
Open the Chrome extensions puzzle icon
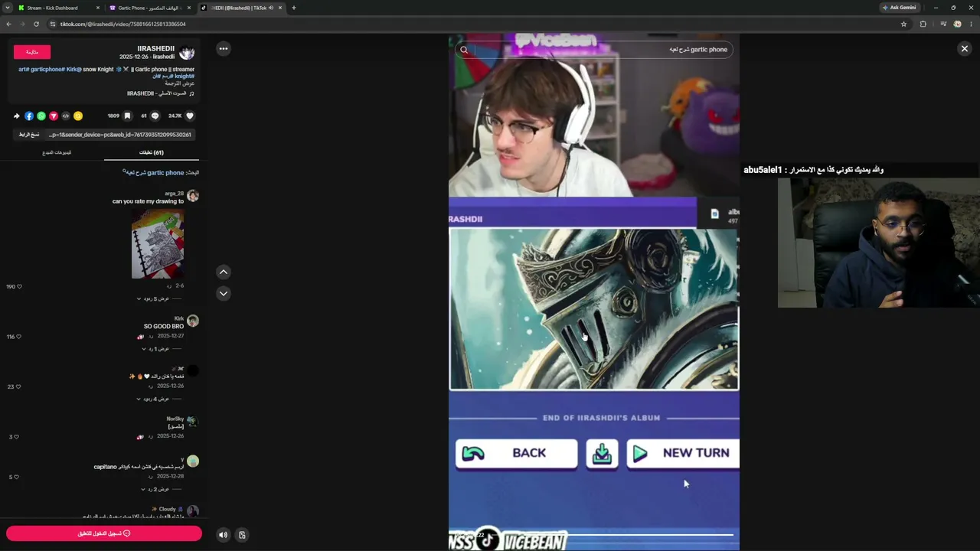[923, 24]
